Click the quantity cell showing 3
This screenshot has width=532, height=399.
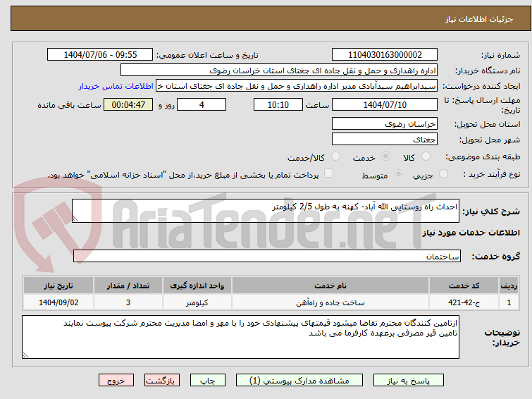point(128,302)
